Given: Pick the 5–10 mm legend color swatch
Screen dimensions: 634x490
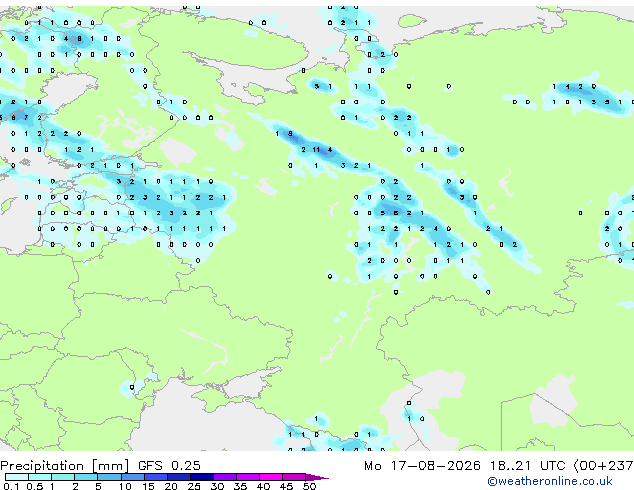Looking at the screenshot, I should tap(109, 477).
